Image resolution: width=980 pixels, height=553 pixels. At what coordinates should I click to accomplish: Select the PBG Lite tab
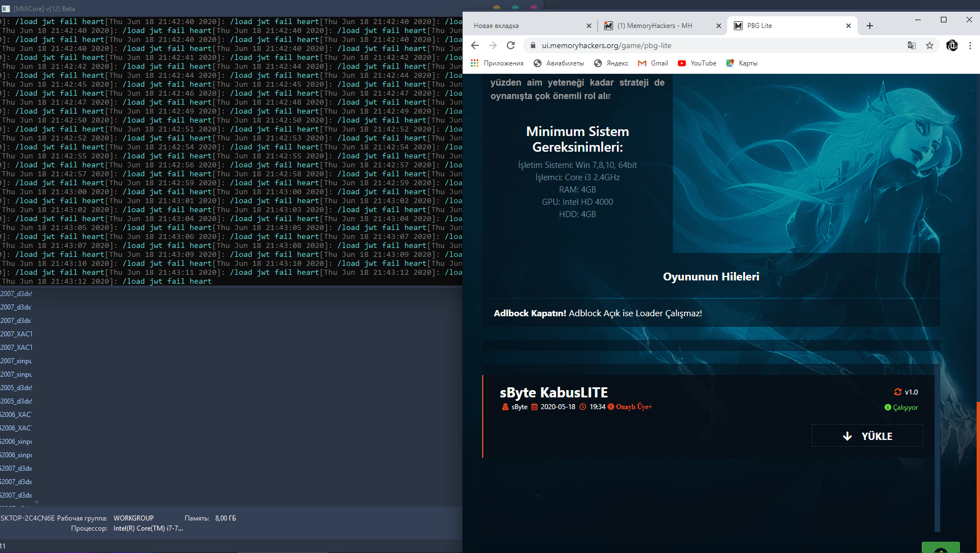coord(791,26)
